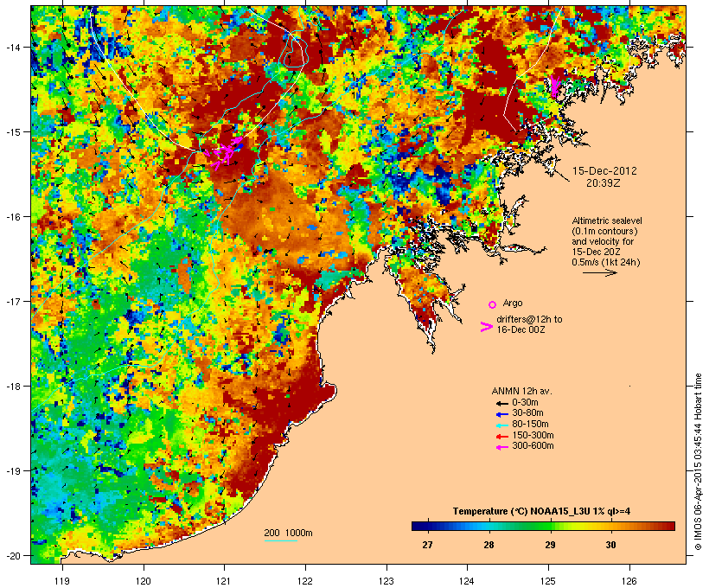Click the temperature colour bar

pos(543,526)
